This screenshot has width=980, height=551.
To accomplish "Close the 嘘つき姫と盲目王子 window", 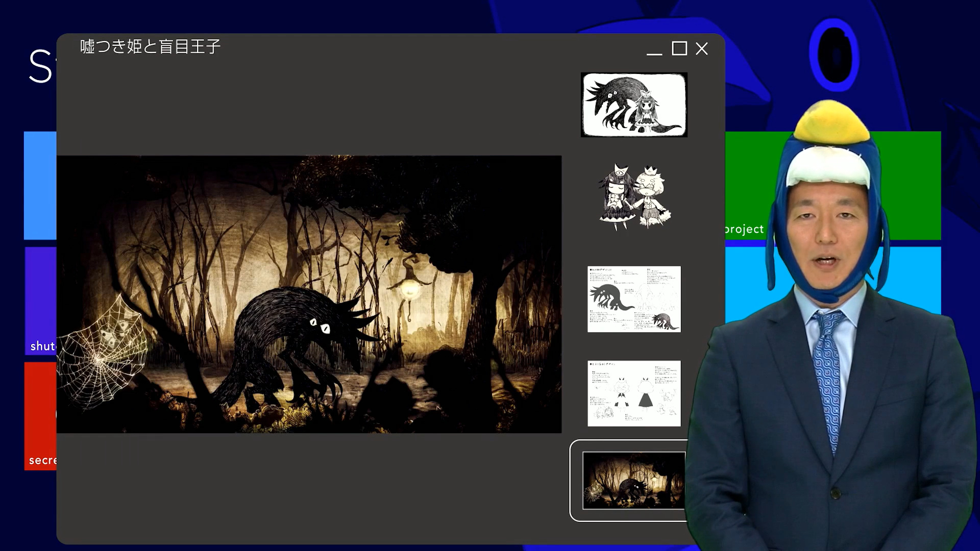I will coord(702,48).
